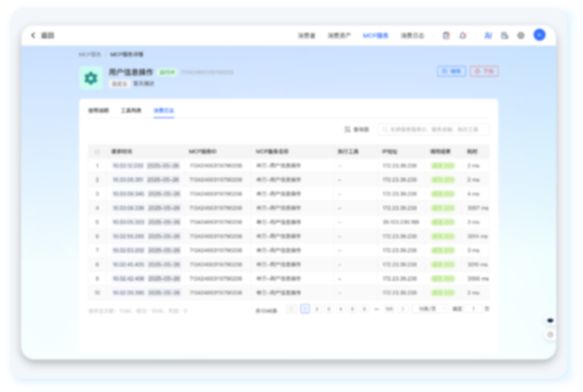Click the green running status badge
This screenshot has height=392, width=583.
click(x=168, y=72)
